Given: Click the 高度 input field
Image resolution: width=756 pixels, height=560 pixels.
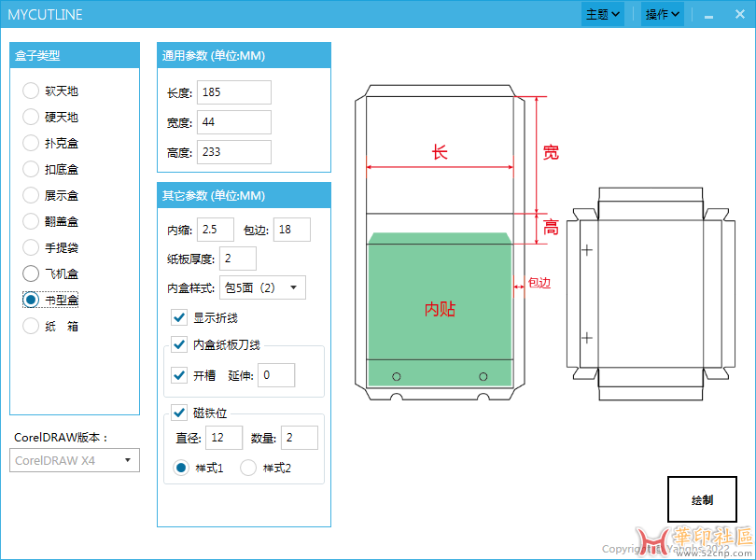Looking at the screenshot, I should pos(234,152).
